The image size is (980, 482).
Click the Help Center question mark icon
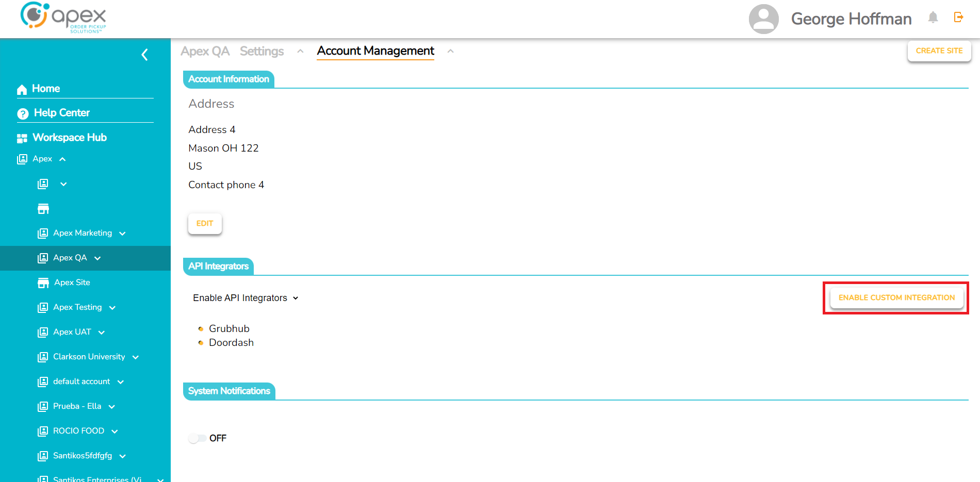[23, 113]
